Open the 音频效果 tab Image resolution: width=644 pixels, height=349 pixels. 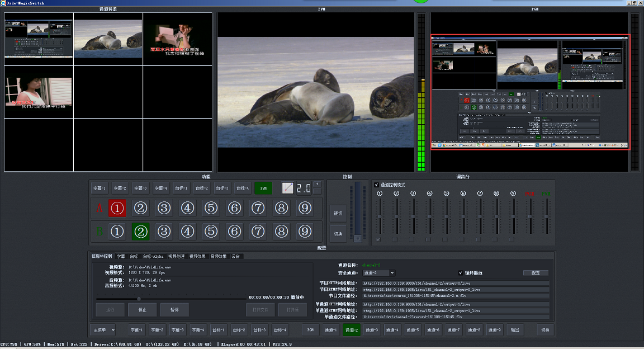pyautogui.click(x=219, y=257)
